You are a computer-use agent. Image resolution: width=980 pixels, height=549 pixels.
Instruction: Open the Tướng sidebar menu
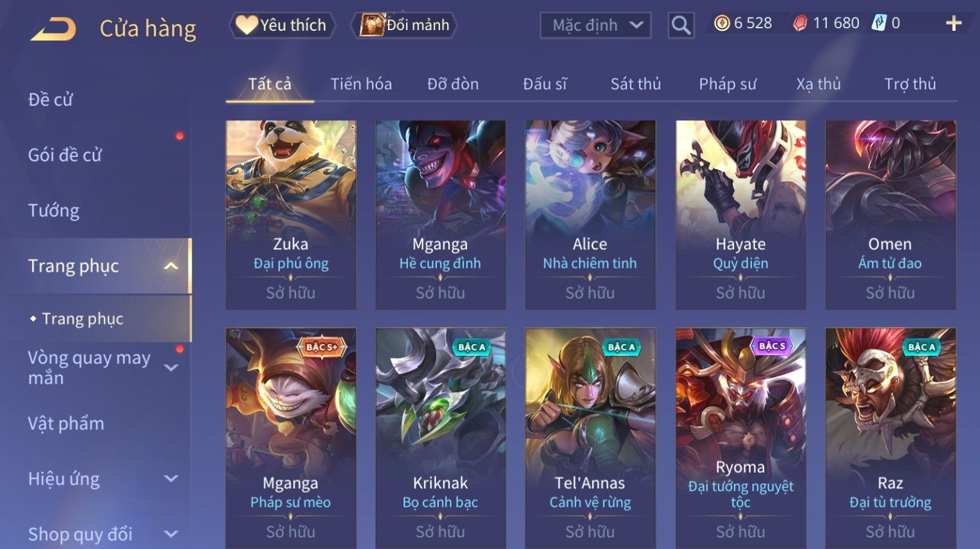pos(54,210)
